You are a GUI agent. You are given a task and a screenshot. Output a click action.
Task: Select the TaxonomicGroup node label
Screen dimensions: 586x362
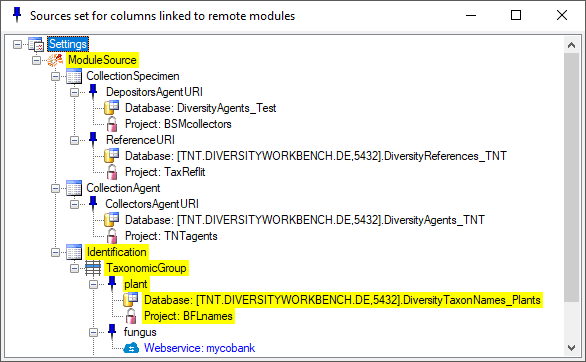pyautogui.click(x=146, y=268)
